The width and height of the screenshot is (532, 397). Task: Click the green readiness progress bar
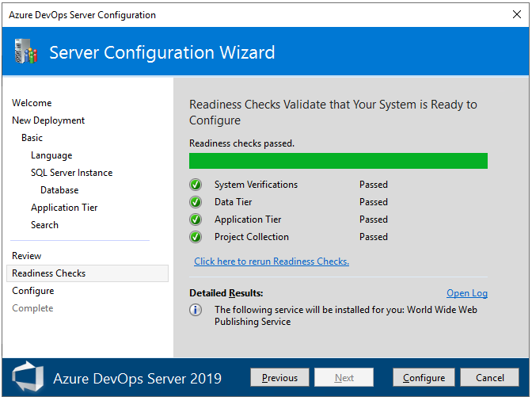[338, 161]
